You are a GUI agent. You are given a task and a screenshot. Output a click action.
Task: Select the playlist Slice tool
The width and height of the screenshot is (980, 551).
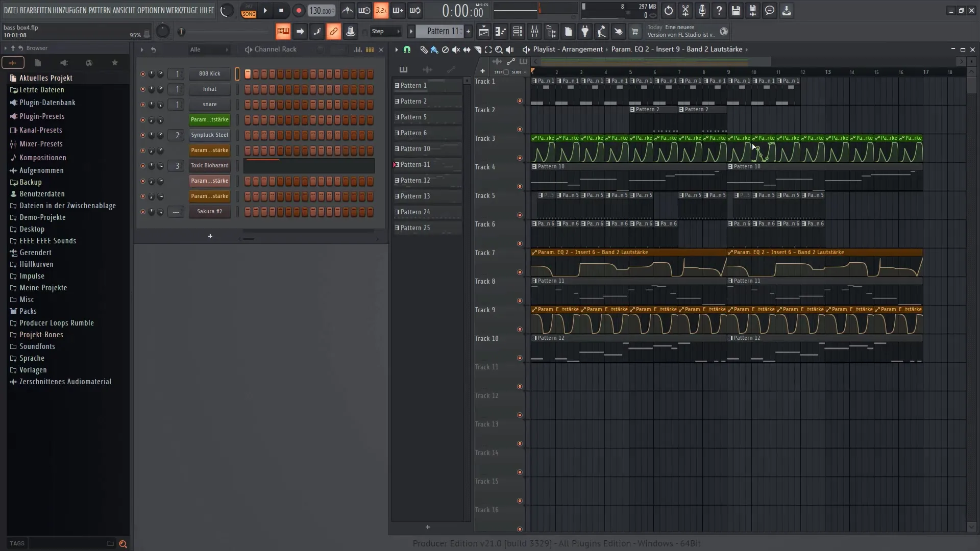click(x=478, y=49)
